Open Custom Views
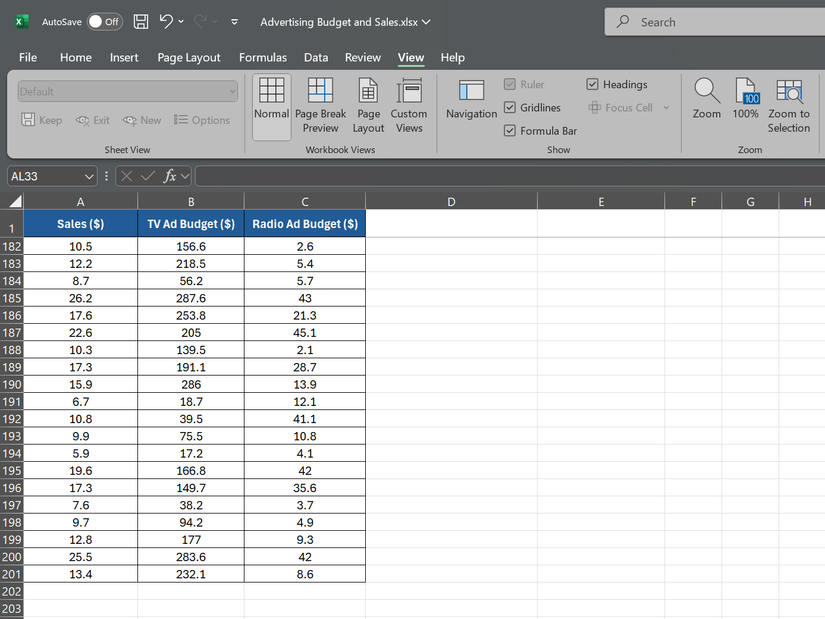825x619 pixels. [x=409, y=105]
